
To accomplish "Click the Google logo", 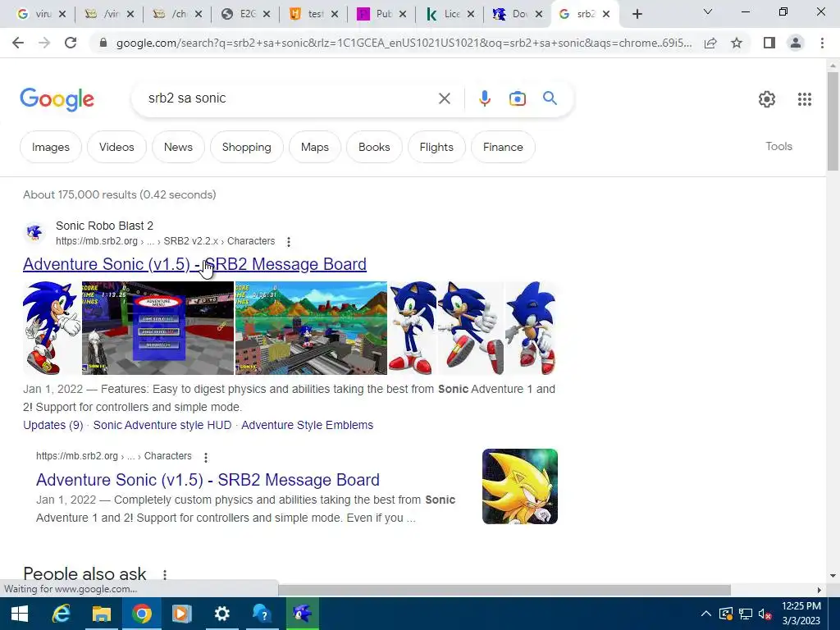I will pyautogui.click(x=57, y=99).
